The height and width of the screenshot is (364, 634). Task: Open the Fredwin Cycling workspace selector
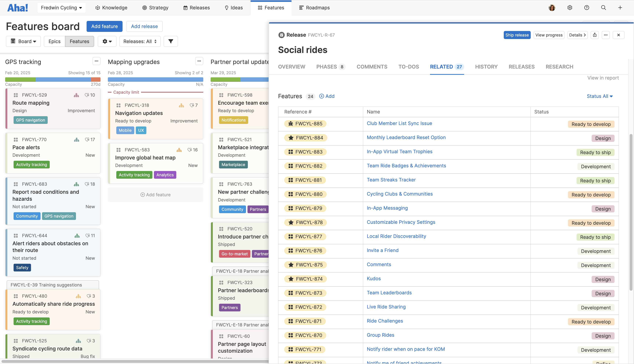[x=61, y=8]
